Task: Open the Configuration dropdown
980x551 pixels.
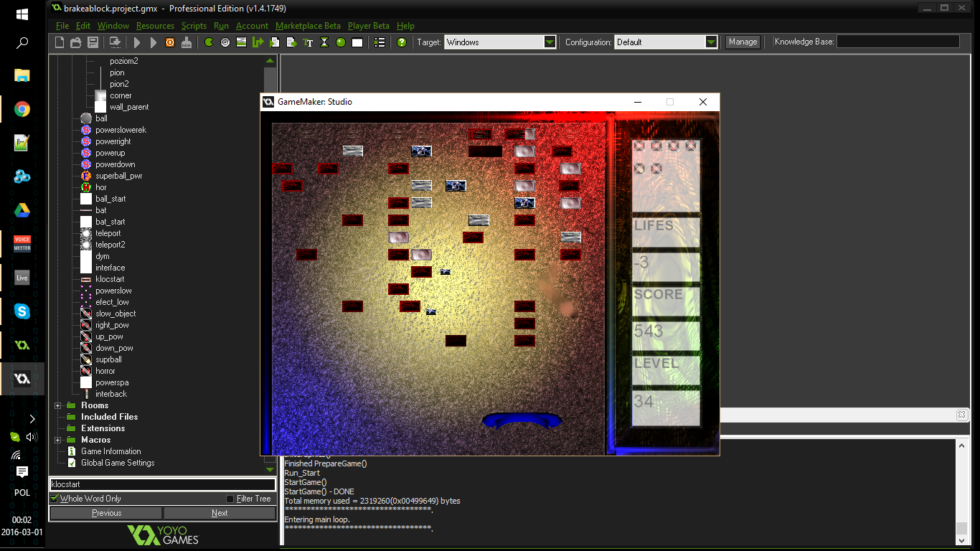Action: (x=711, y=42)
